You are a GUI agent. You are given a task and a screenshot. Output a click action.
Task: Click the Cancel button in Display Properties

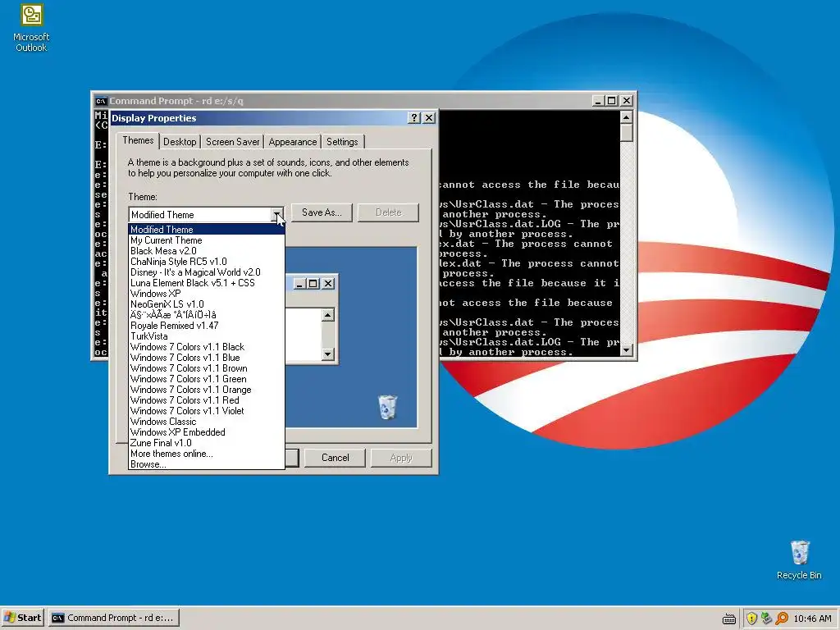tap(335, 458)
